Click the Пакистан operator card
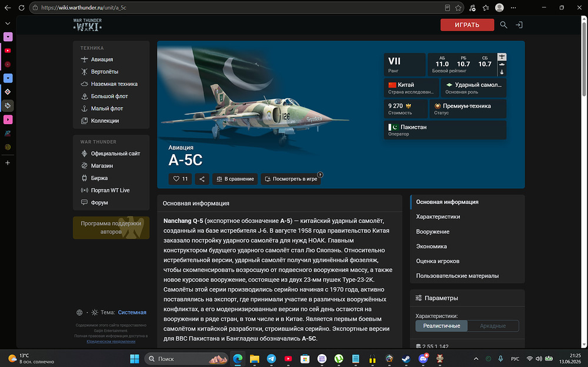 [445, 130]
